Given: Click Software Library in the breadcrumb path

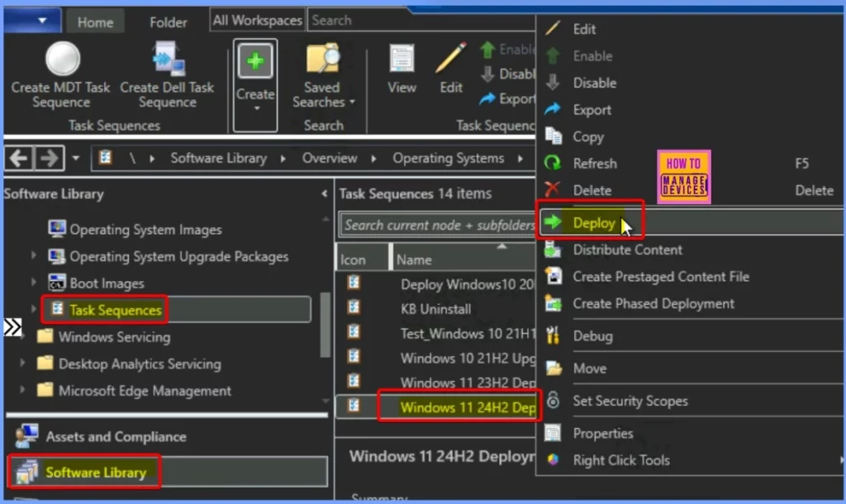Looking at the screenshot, I should pos(218,158).
